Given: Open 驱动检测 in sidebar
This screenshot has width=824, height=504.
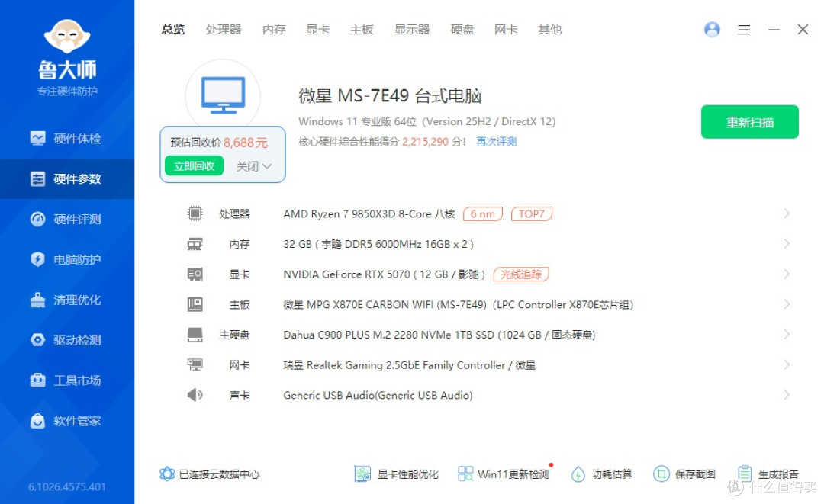Looking at the screenshot, I should [66, 340].
